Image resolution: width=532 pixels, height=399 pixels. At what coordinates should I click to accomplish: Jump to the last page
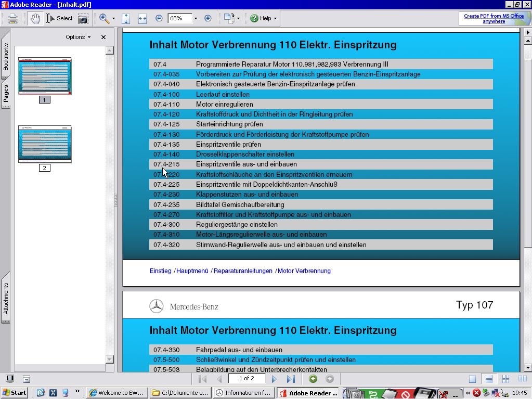click(x=291, y=379)
